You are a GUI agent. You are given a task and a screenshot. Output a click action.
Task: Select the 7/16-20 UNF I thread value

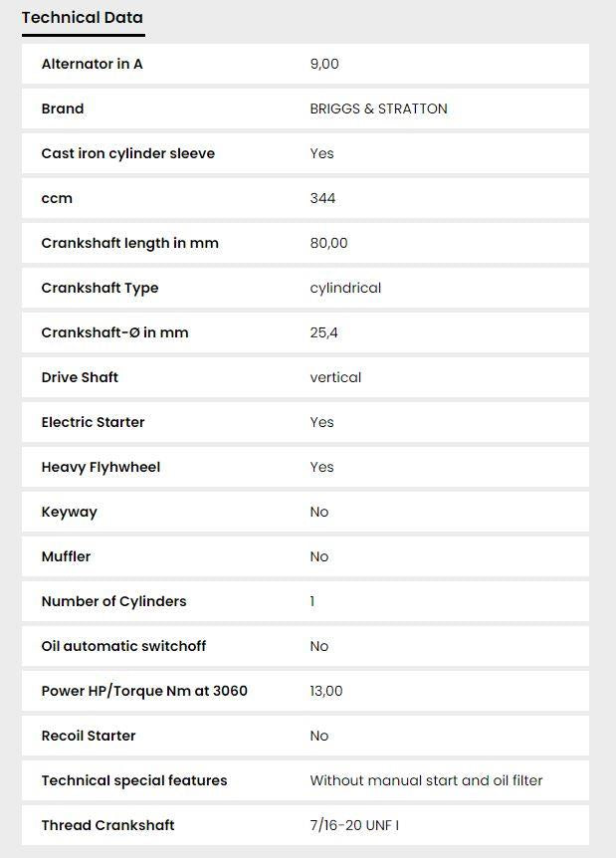point(354,825)
